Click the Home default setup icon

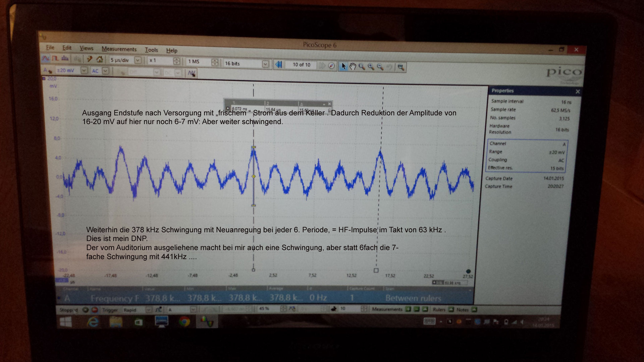click(x=100, y=59)
